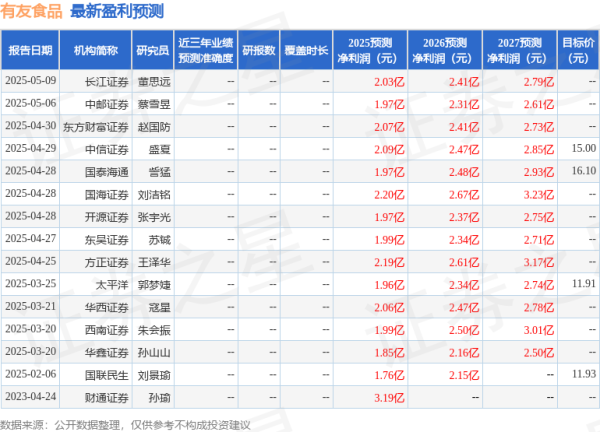600x432 pixels.
Task: Click institution 西南证券
Action: click(x=106, y=330)
